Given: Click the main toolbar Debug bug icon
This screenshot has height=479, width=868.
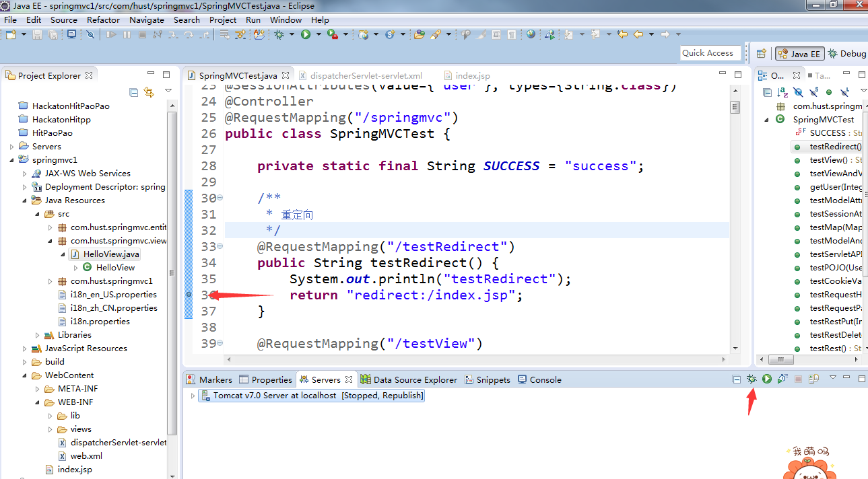Looking at the screenshot, I should [x=279, y=34].
